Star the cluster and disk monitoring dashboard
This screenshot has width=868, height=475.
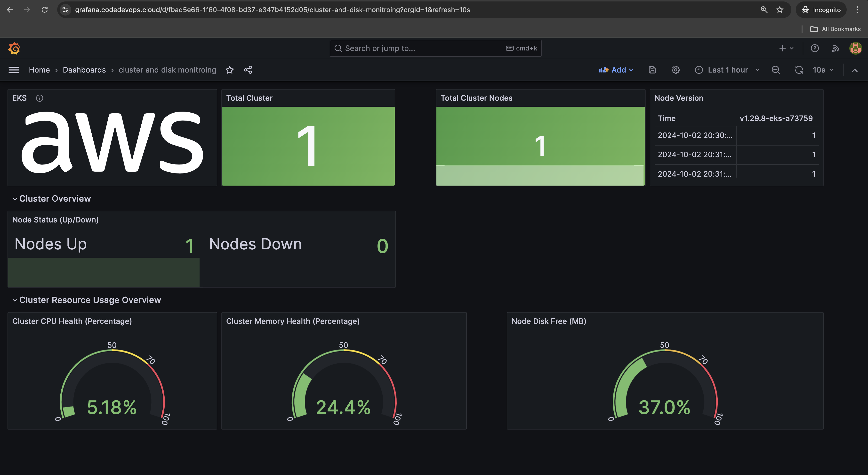pos(230,70)
